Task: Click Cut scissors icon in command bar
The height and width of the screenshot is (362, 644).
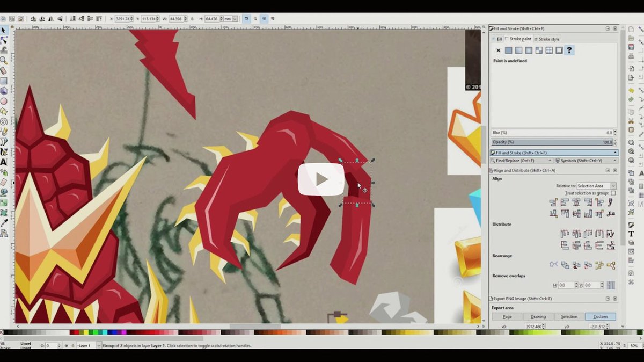Action: [x=632, y=121]
